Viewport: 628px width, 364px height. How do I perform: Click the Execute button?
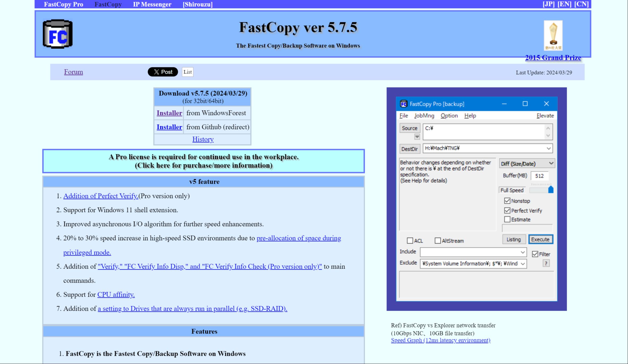[x=540, y=239]
